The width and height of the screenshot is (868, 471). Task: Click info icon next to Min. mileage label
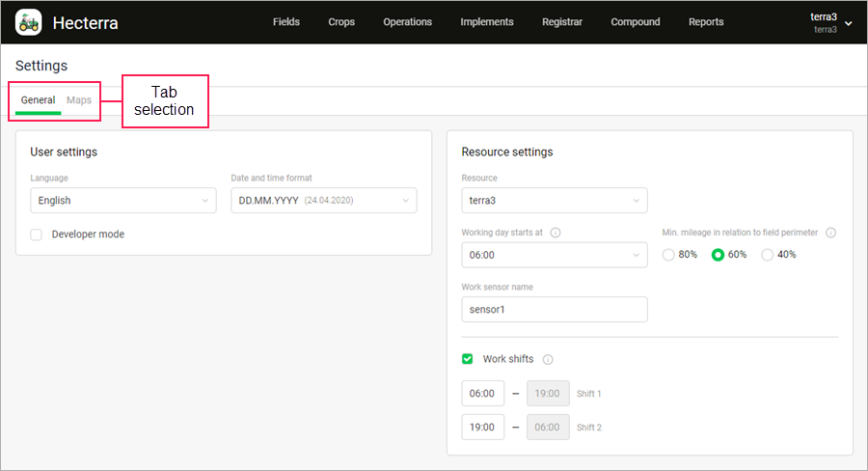831,233
